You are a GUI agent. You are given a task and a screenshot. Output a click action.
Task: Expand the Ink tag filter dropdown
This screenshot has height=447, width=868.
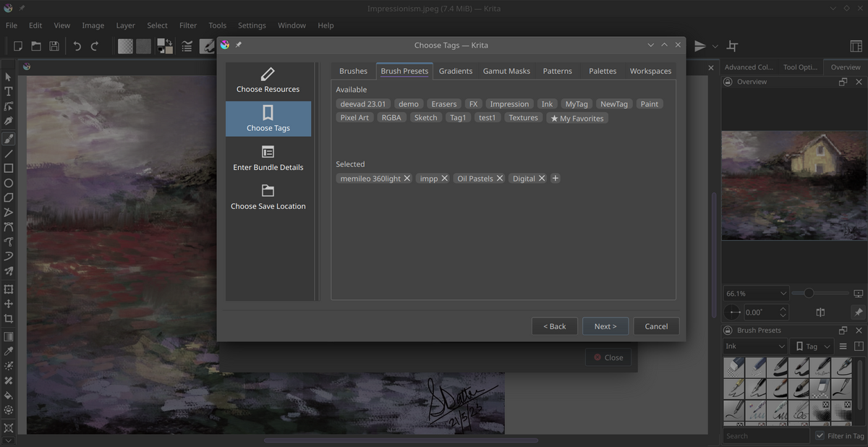[x=754, y=346]
